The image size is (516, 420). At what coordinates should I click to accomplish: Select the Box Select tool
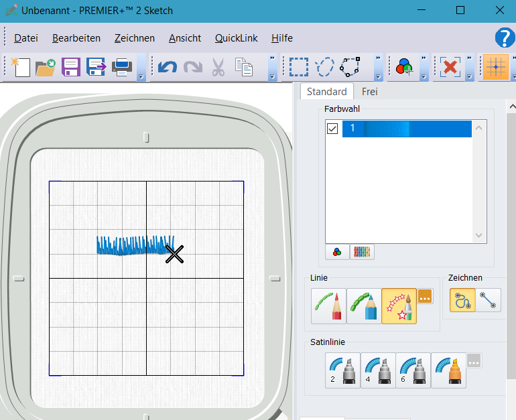(x=299, y=67)
